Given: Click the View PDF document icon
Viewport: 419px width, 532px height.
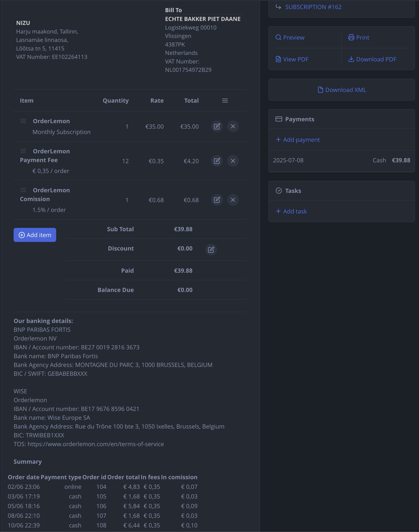Looking at the screenshot, I should pos(278,59).
